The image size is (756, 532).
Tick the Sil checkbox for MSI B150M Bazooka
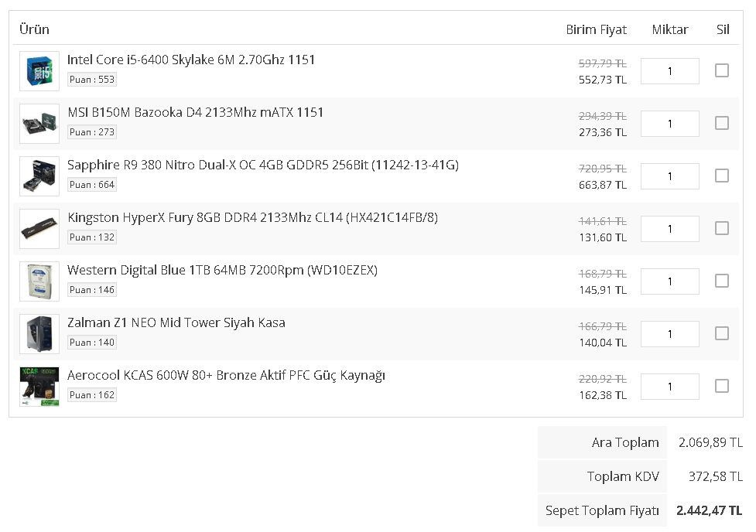point(722,123)
